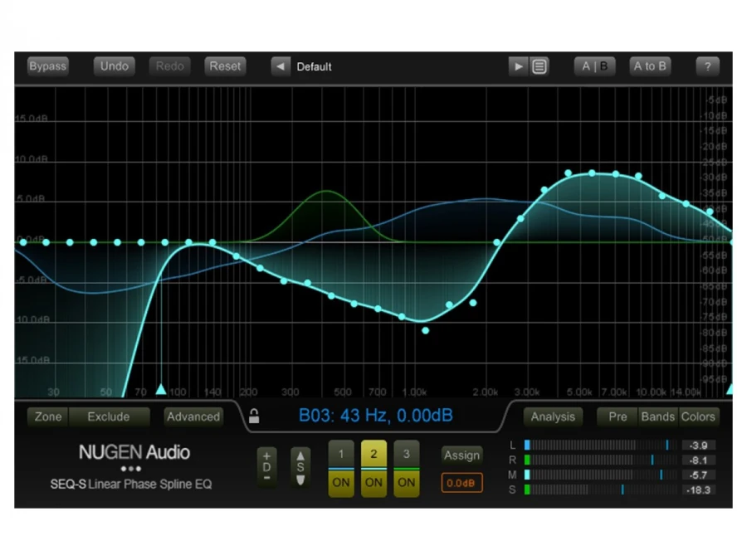
Task: Toggle band 1 ON switch
Action: [341, 483]
